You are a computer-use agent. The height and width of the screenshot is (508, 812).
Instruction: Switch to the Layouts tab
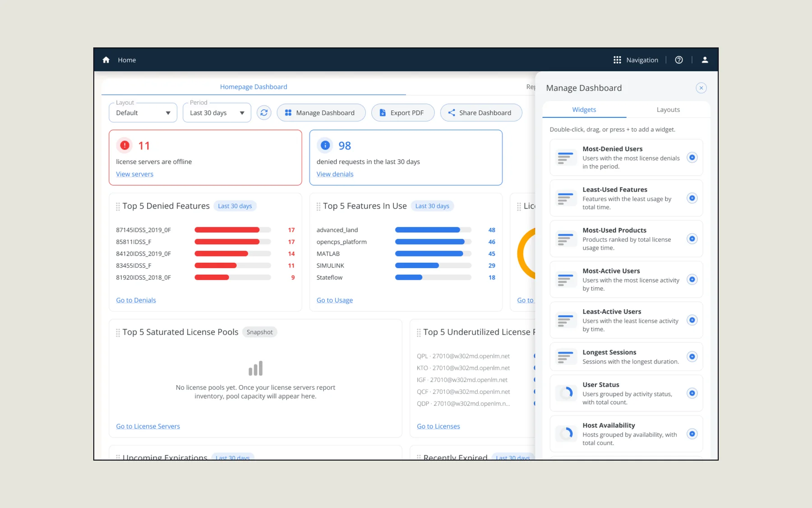click(668, 110)
